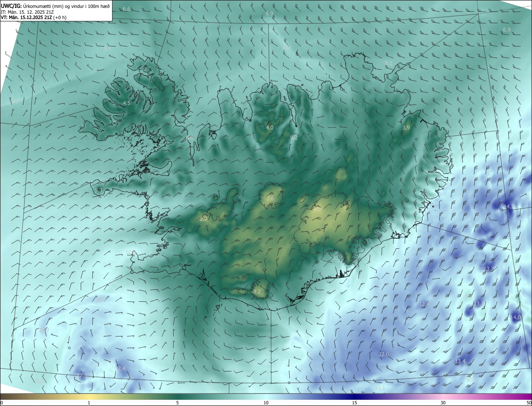Image resolution: width=532 pixels, height=406 pixels.
Task: Click the 14.0 value label over the ocean
Action: [515, 317]
